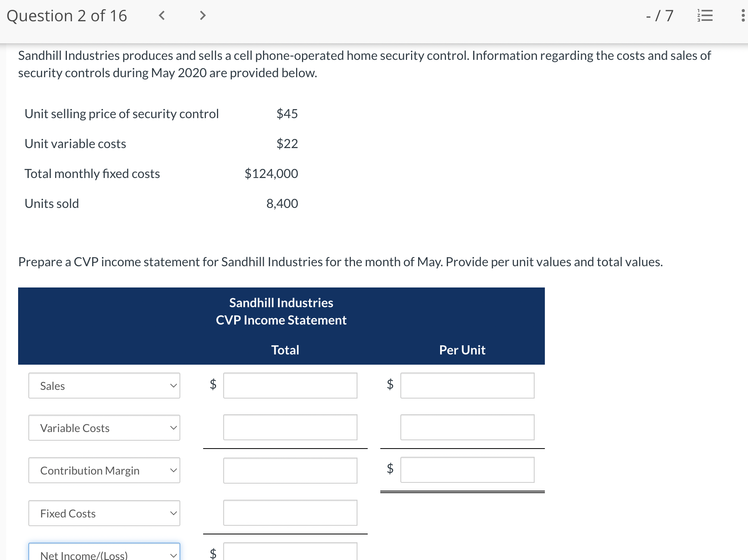Open the three-dot more options menu
The width and height of the screenshot is (748, 560).
(743, 15)
